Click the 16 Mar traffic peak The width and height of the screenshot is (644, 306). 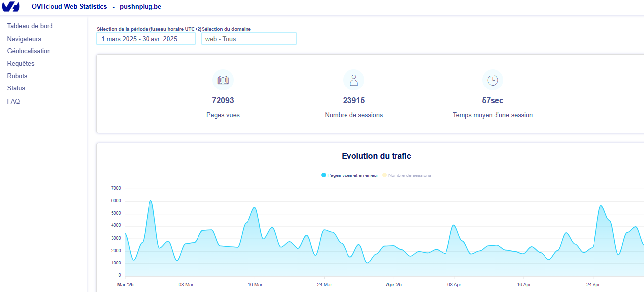[254, 208]
